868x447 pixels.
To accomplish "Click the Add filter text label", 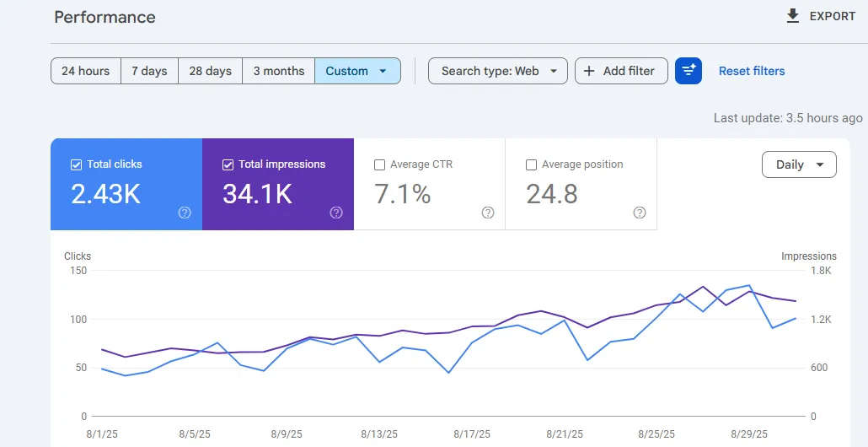I will click(629, 71).
